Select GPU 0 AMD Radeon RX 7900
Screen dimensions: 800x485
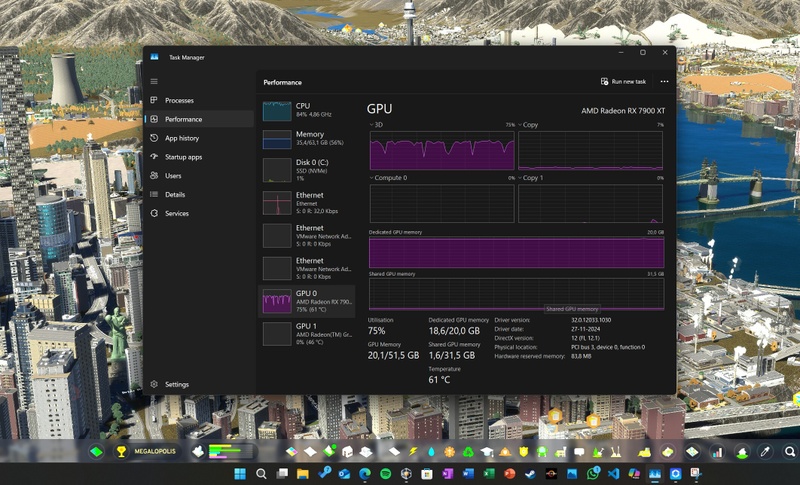tap(307, 301)
